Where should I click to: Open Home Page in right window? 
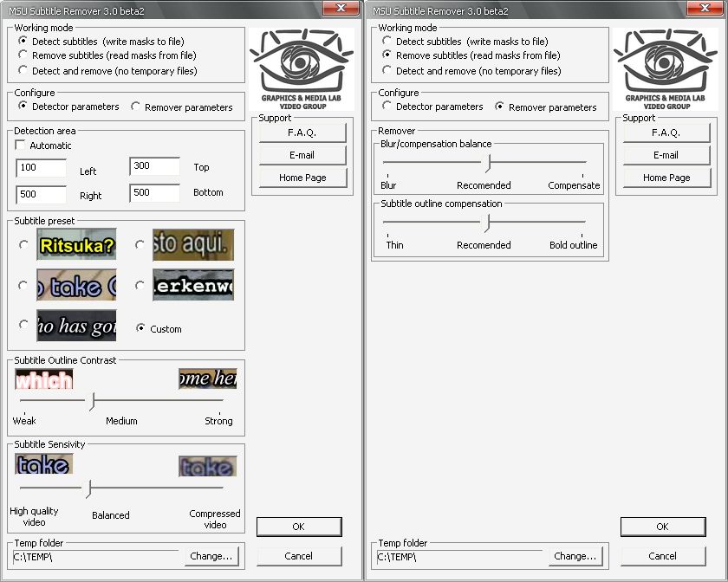tap(666, 178)
